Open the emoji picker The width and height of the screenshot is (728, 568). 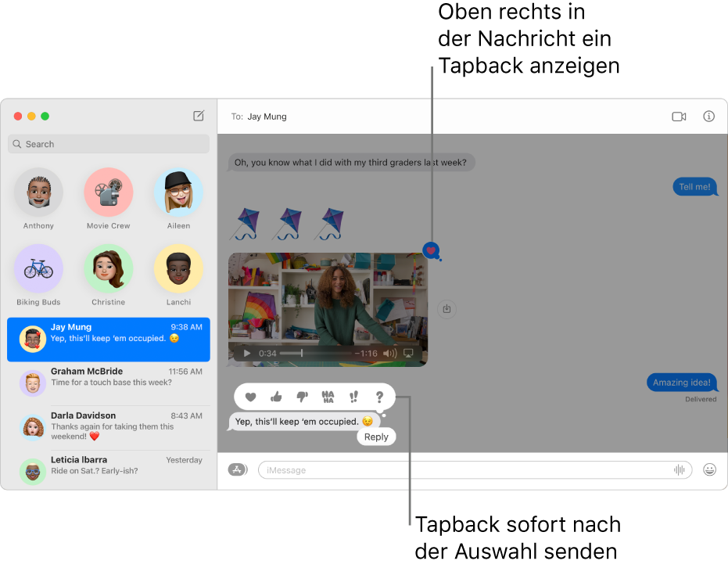pos(708,469)
